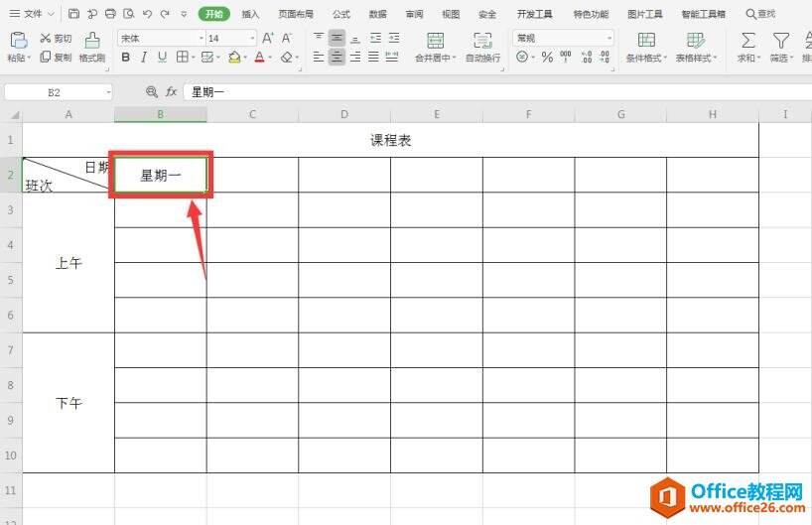Click decrease decimal places icon
Viewport: 812px width, 525px height.
[x=605, y=57]
